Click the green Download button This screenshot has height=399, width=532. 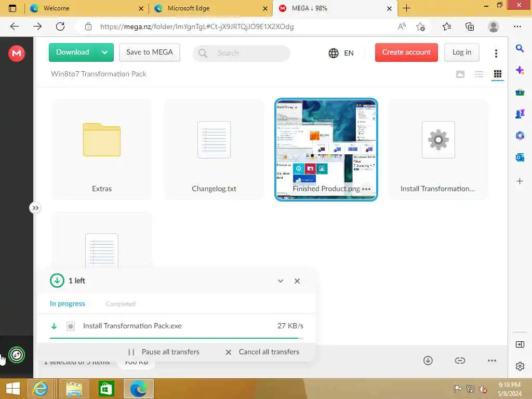coord(73,52)
